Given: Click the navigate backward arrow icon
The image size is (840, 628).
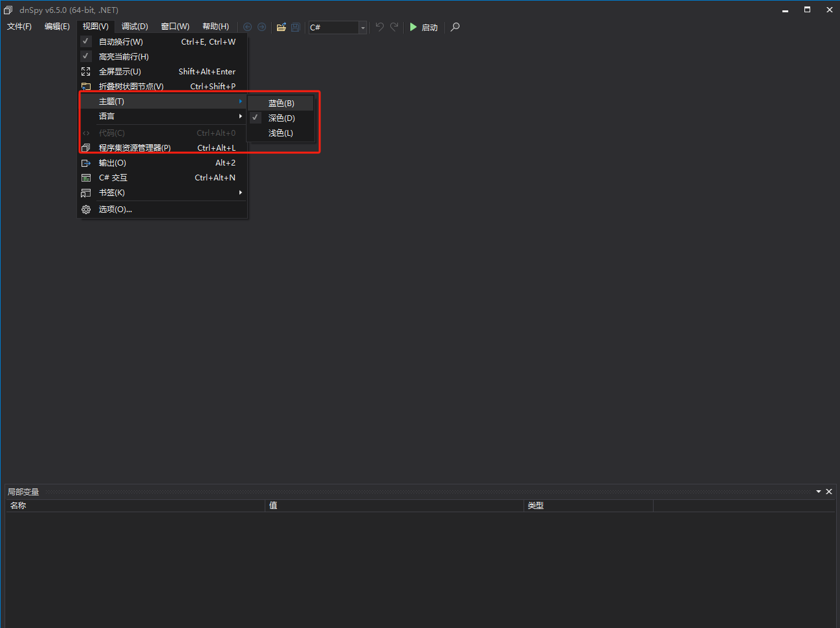Looking at the screenshot, I should pos(247,27).
